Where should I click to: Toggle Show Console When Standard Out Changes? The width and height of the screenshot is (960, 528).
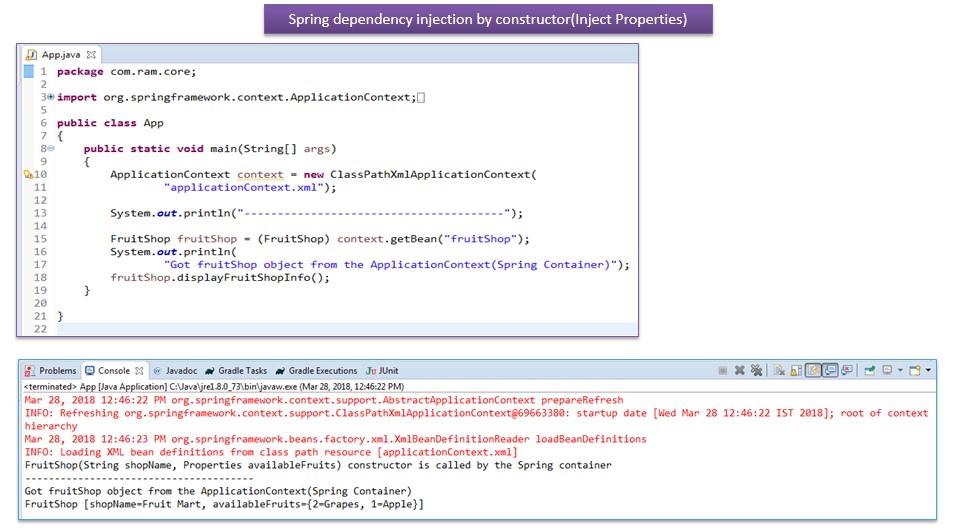[830, 371]
